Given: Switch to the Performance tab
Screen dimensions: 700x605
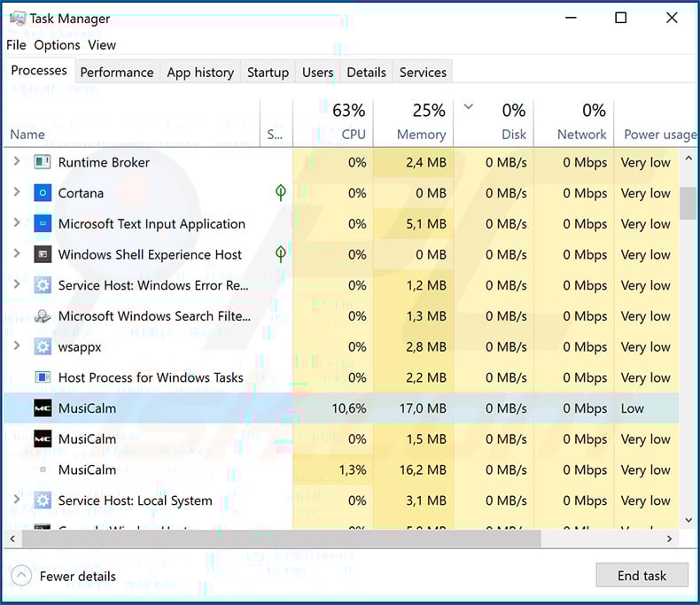Looking at the screenshot, I should coord(116,73).
